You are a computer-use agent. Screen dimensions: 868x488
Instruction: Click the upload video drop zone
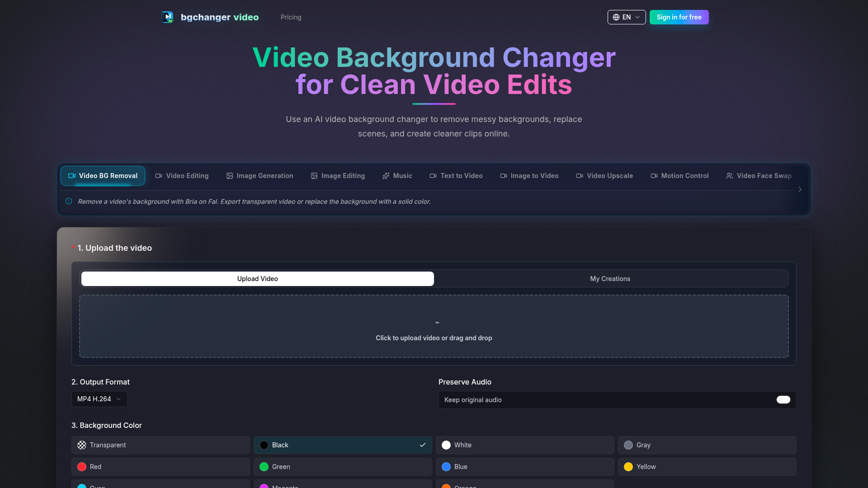tap(434, 326)
